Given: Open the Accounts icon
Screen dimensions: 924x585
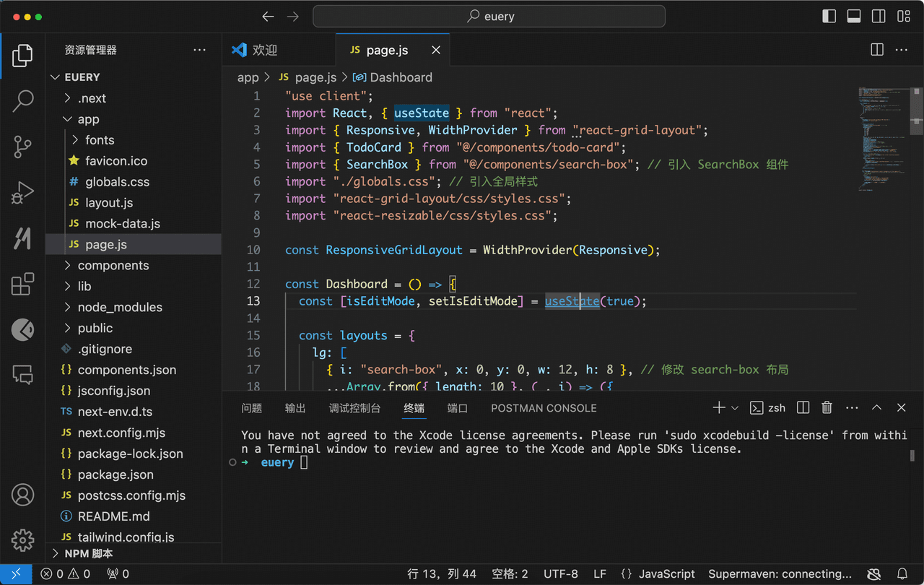Looking at the screenshot, I should click(22, 495).
